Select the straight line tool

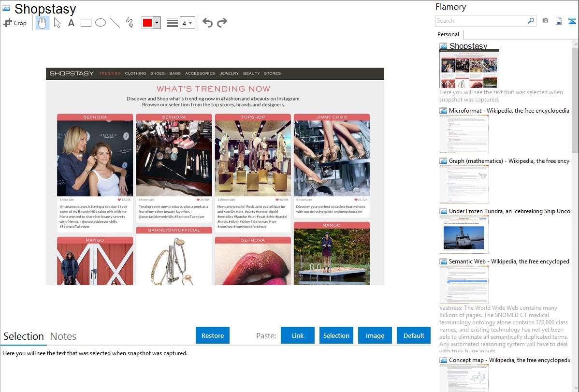coord(115,23)
